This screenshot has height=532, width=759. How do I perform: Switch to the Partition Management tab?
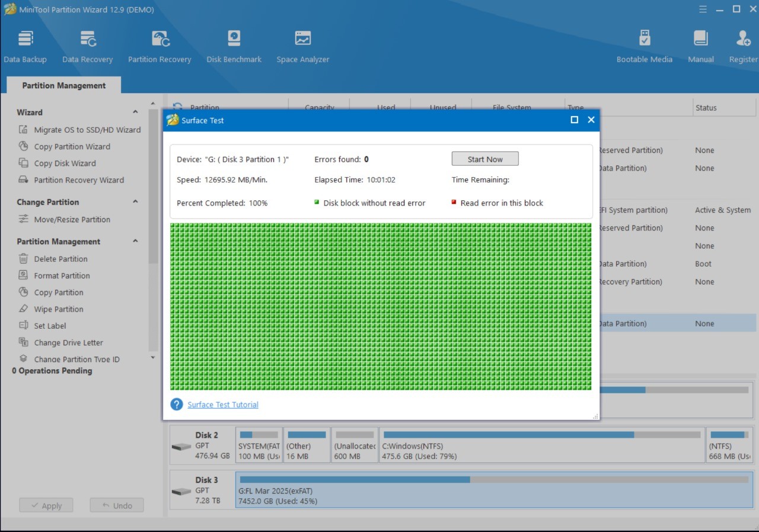[x=64, y=85]
